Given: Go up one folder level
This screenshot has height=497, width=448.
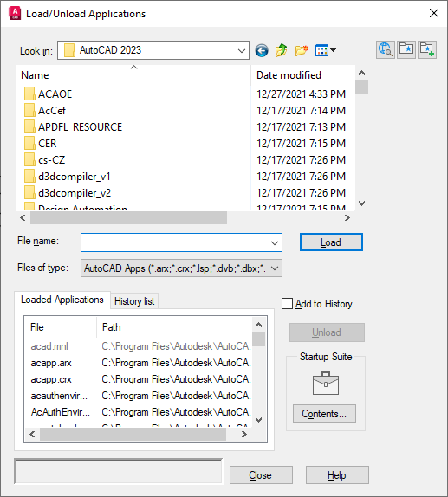Looking at the screenshot, I should pos(281,50).
